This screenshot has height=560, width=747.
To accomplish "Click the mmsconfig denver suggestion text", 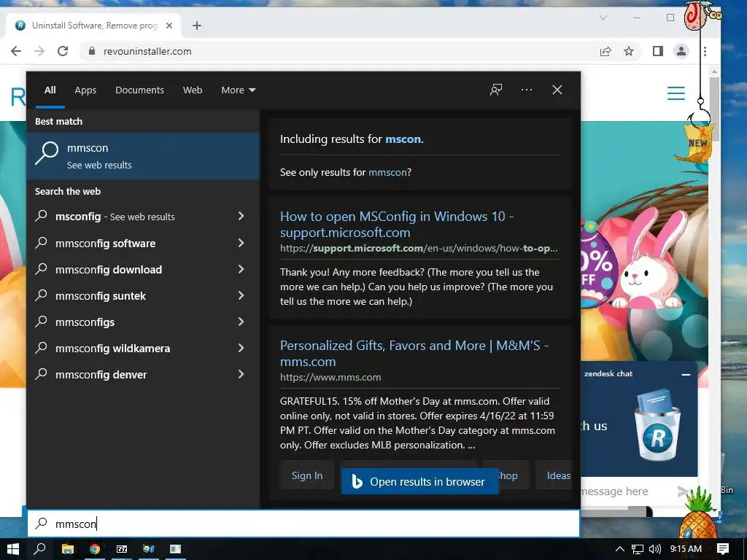I will click(101, 375).
